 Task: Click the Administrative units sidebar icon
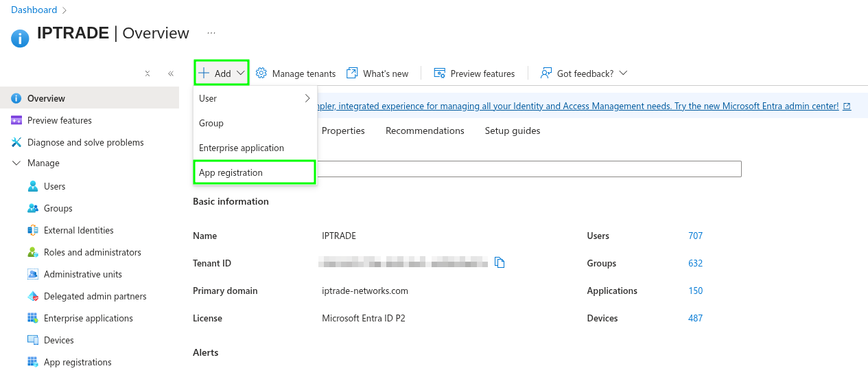33,274
